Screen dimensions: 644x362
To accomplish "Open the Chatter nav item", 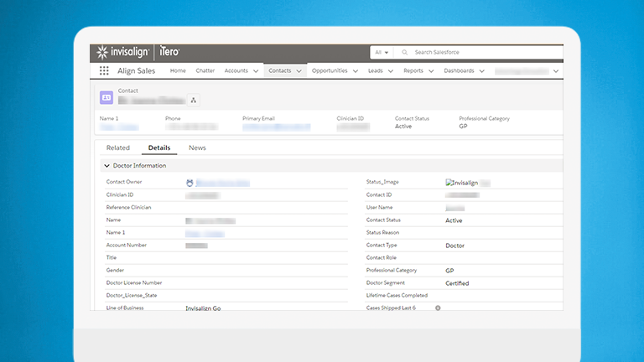I will (205, 71).
